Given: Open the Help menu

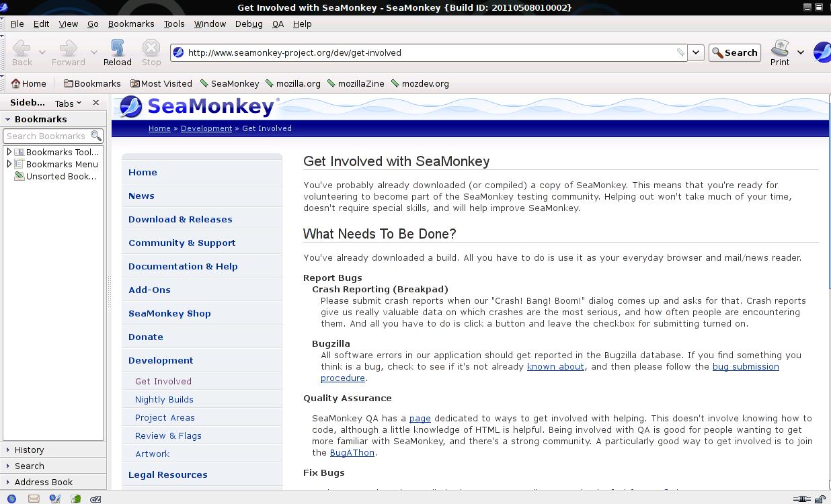Looking at the screenshot, I should (x=302, y=24).
